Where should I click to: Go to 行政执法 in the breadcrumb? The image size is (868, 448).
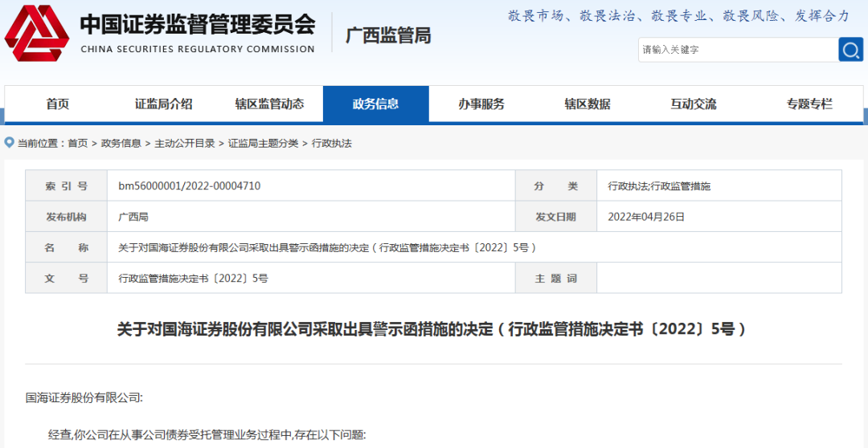332,144
